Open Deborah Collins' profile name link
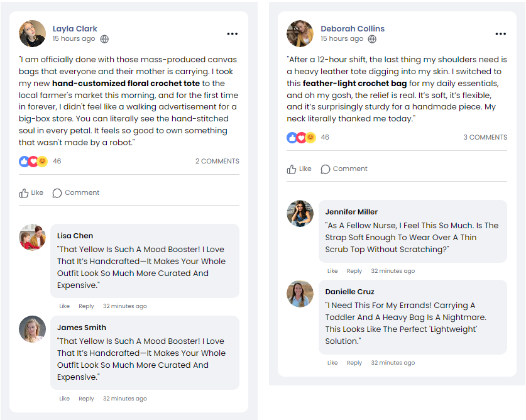The height and width of the screenshot is (420, 526). [352, 28]
